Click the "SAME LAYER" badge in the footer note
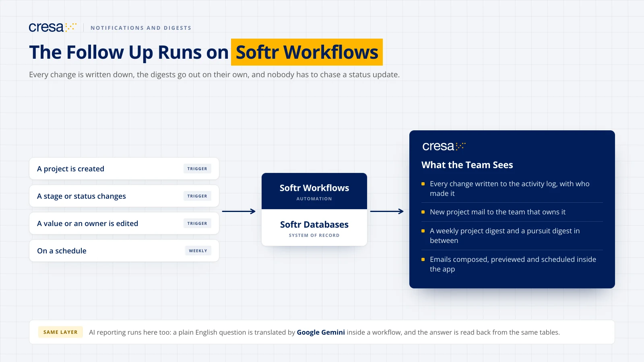Screen dimensions: 644x362 tap(60, 332)
